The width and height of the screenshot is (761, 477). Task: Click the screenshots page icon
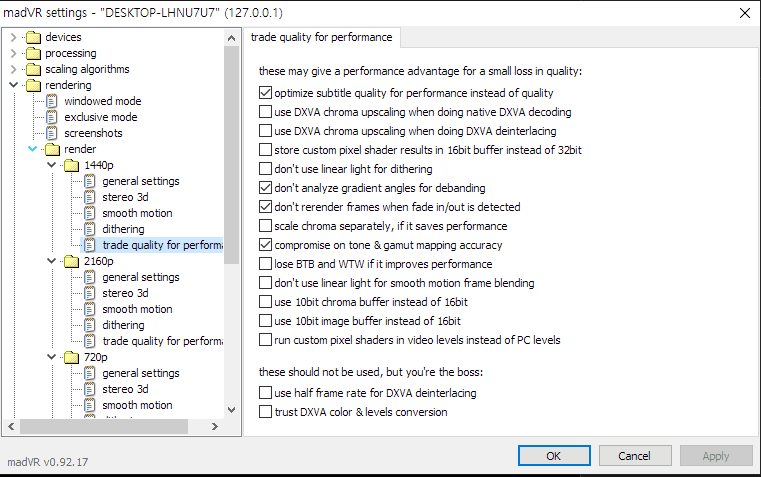point(52,133)
